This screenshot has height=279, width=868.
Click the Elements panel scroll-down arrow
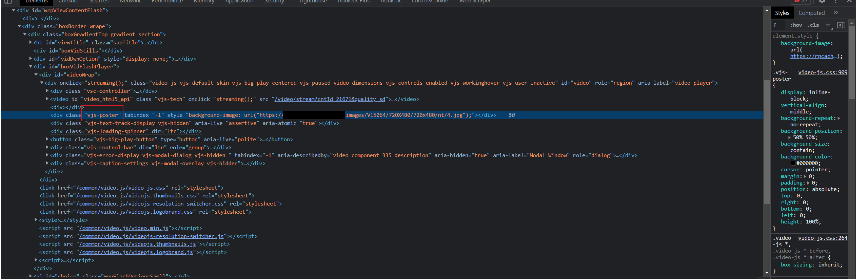tap(767, 273)
